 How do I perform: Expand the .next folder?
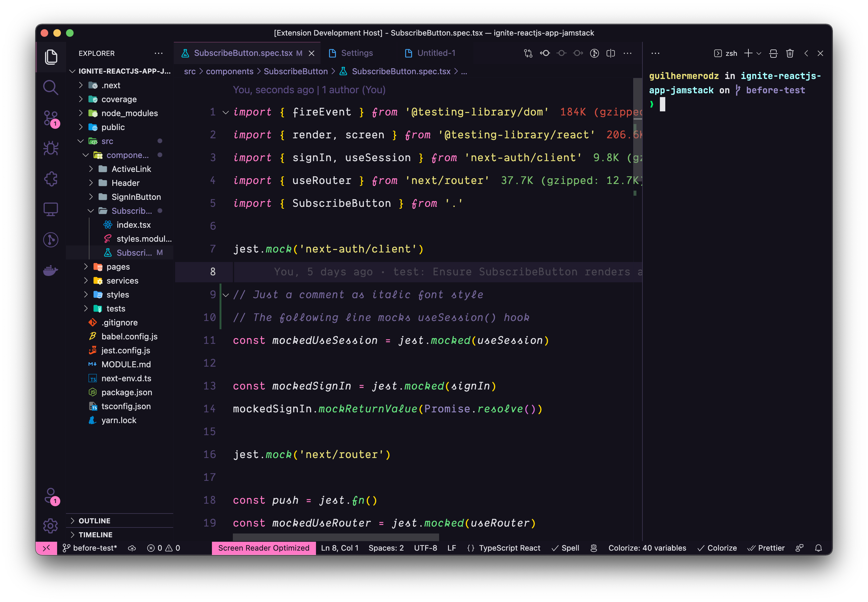120,85
